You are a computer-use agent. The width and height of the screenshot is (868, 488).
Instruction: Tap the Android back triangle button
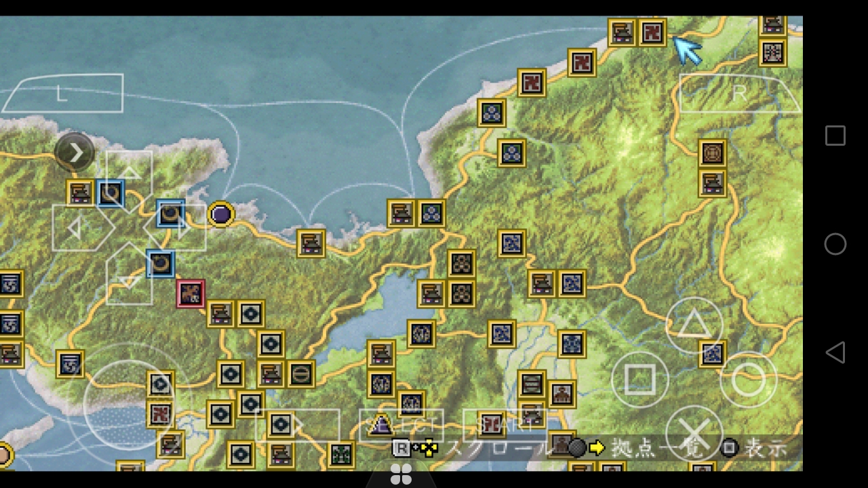[835, 352]
